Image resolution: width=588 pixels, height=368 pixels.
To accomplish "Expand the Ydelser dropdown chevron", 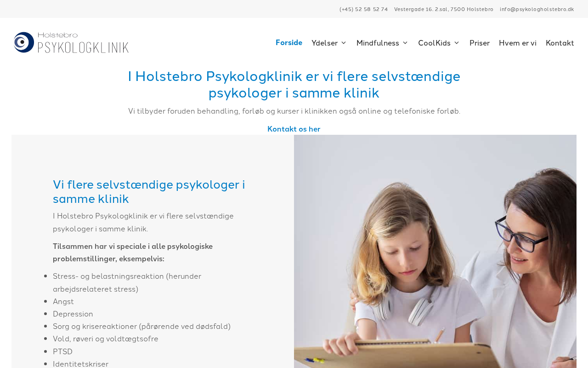I will [344, 43].
